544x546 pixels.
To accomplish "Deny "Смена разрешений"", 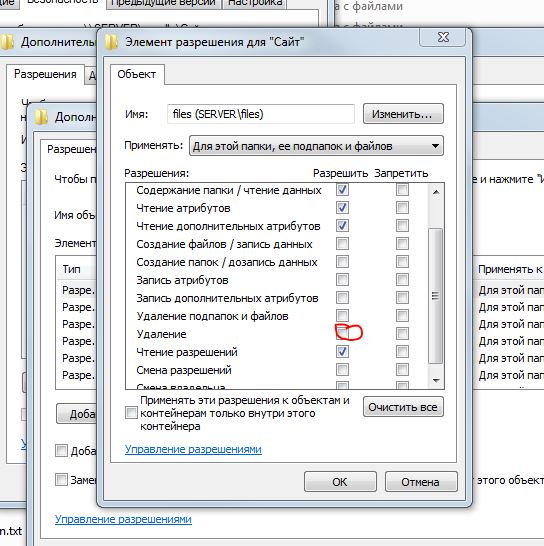I will pyautogui.click(x=402, y=369).
